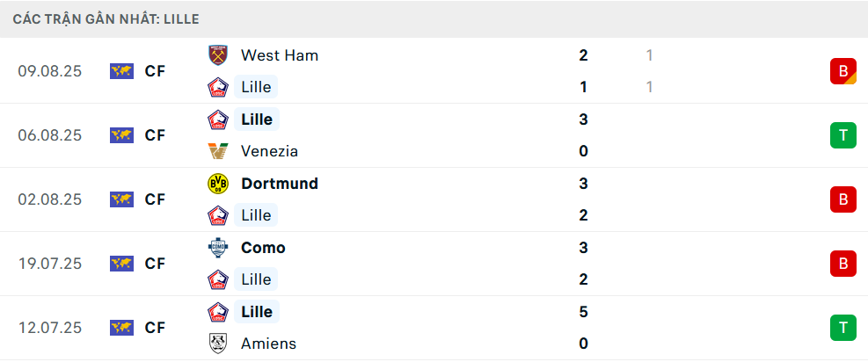Open the West Ham team link
Image resolution: width=868 pixels, height=362 pixels.
pyautogui.click(x=280, y=55)
